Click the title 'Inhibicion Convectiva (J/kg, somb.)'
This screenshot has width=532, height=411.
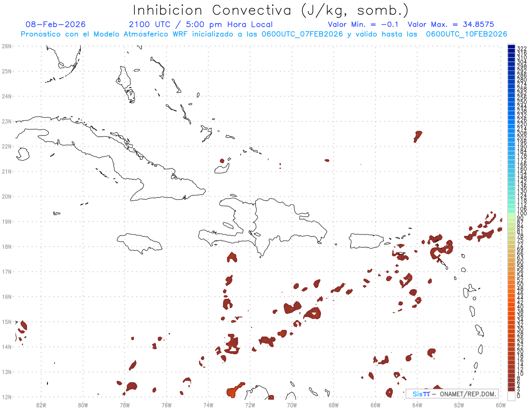271,11
